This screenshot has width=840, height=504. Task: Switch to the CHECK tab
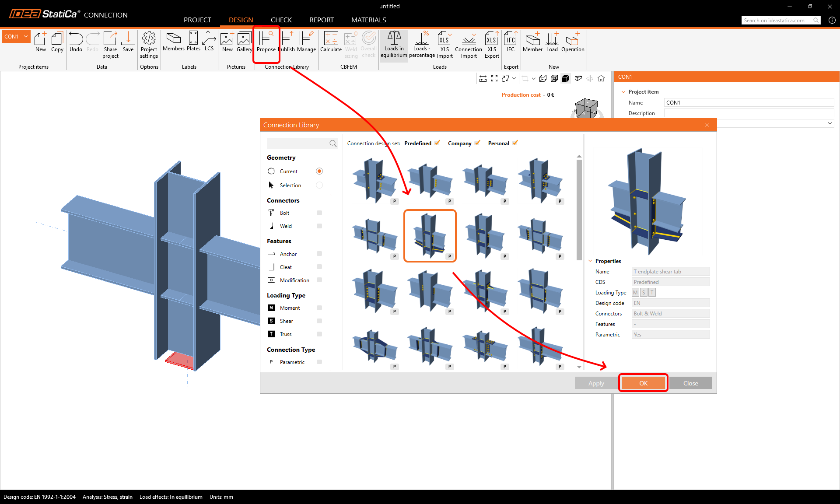coord(281,20)
